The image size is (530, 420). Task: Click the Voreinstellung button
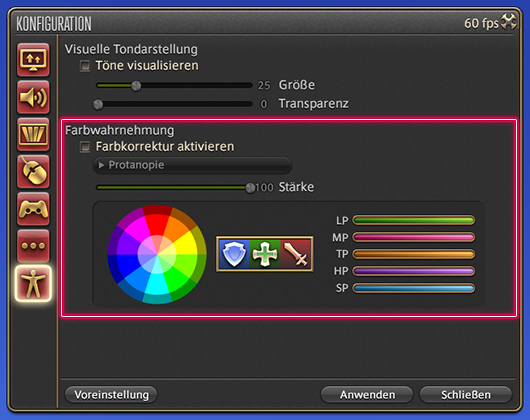click(111, 395)
